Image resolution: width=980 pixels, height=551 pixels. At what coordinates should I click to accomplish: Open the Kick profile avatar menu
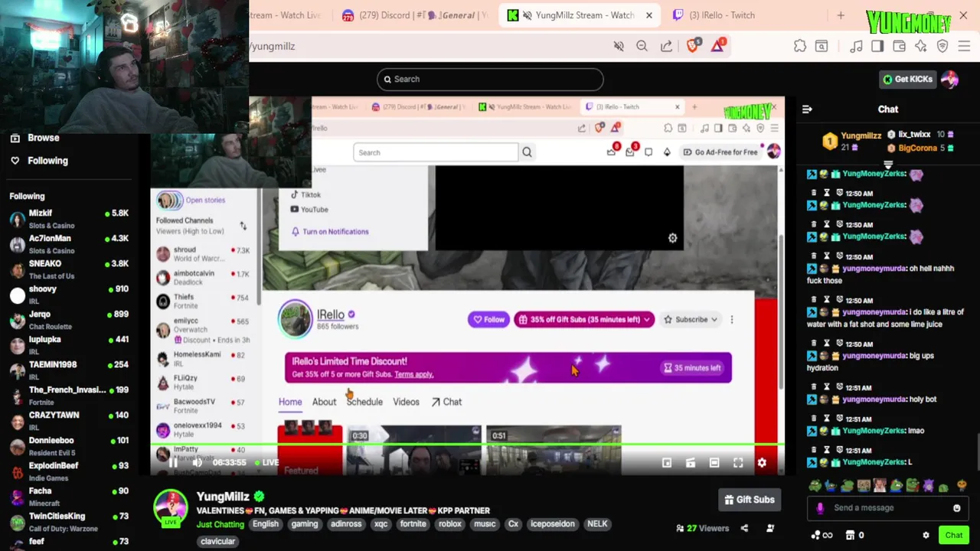950,79
